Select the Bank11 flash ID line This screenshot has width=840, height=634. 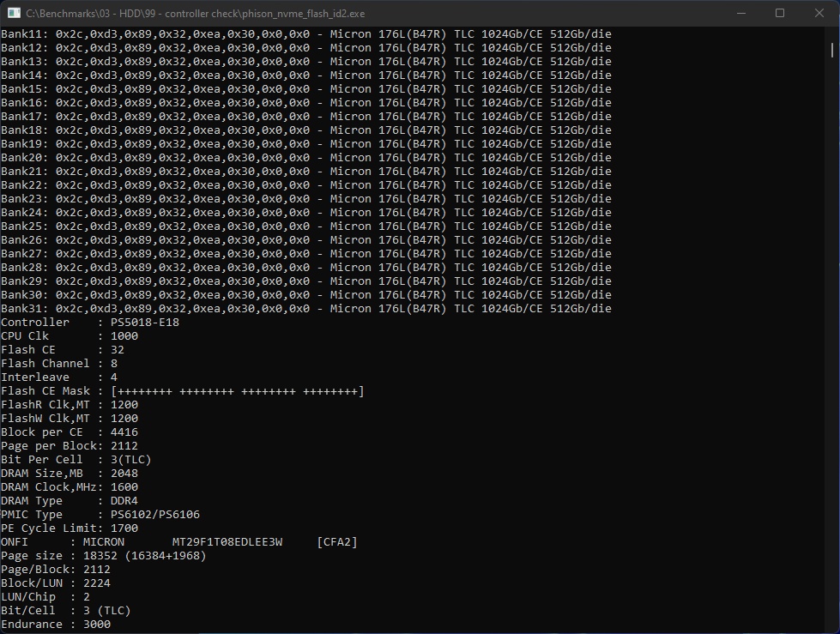point(306,34)
